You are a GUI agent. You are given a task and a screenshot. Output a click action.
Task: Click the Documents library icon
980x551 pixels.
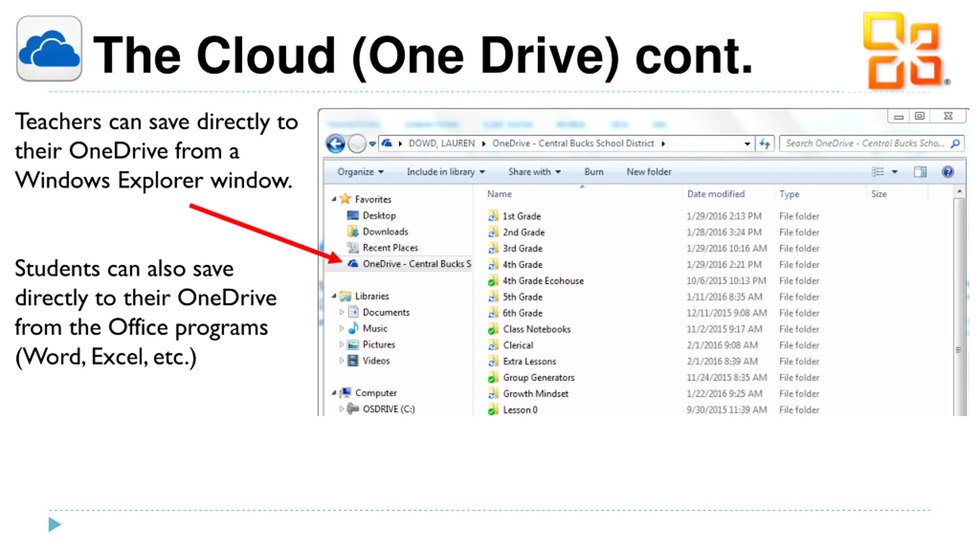pos(353,312)
